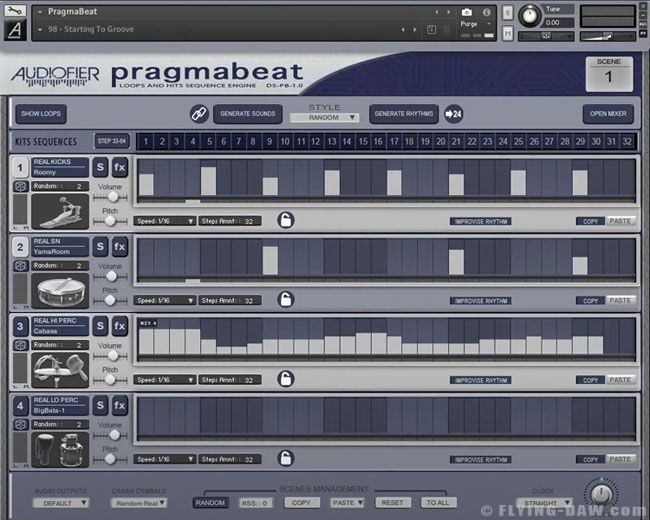
Task: Open fx for Real Hi Perc track
Action: click(x=119, y=326)
